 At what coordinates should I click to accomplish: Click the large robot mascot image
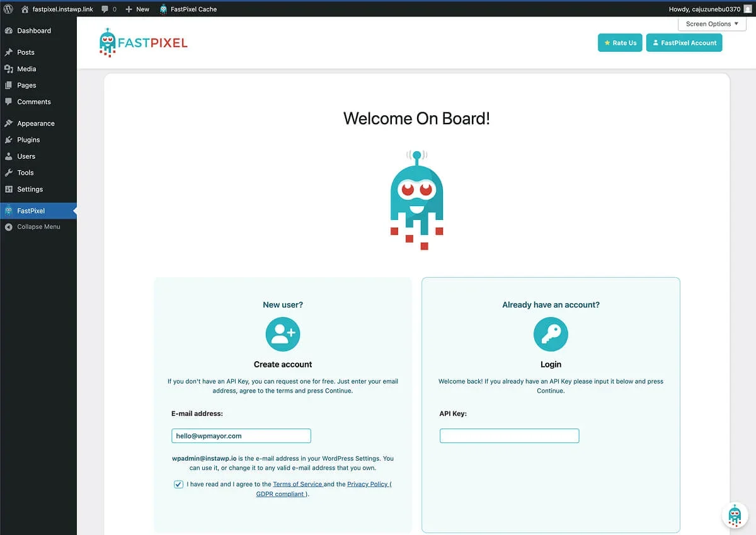(x=416, y=200)
